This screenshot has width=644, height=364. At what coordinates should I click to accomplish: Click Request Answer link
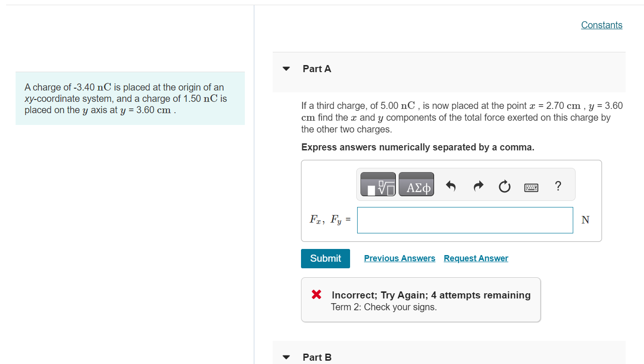click(x=476, y=258)
